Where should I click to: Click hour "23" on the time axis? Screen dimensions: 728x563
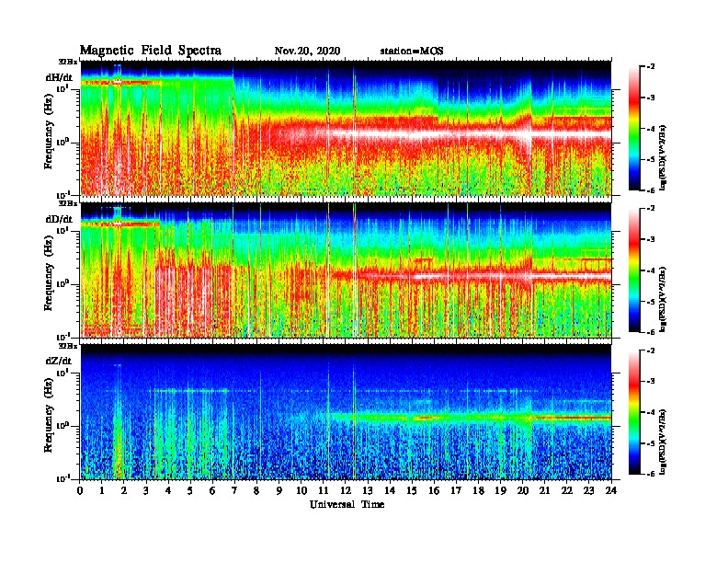[x=589, y=490]
